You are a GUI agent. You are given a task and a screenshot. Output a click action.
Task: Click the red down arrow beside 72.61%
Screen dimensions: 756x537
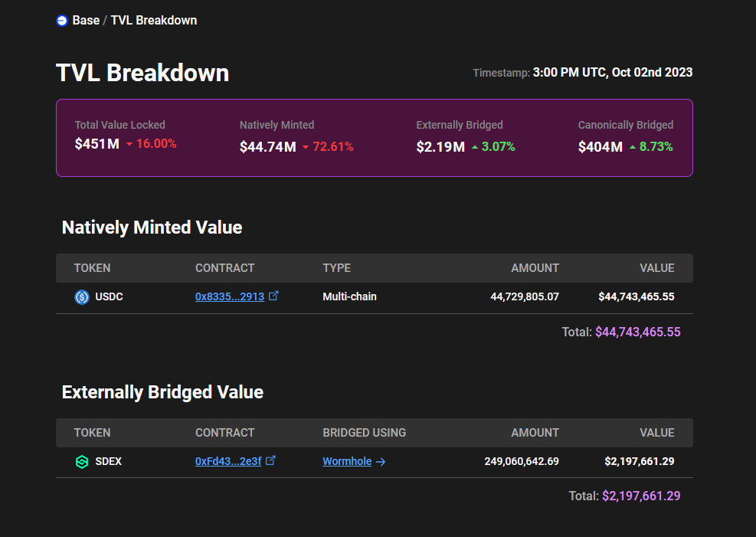(x=306, y=147)
